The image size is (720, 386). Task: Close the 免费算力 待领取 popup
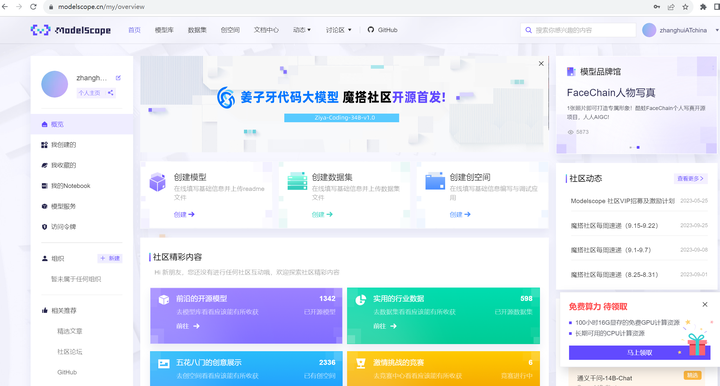tap(705, 304)
